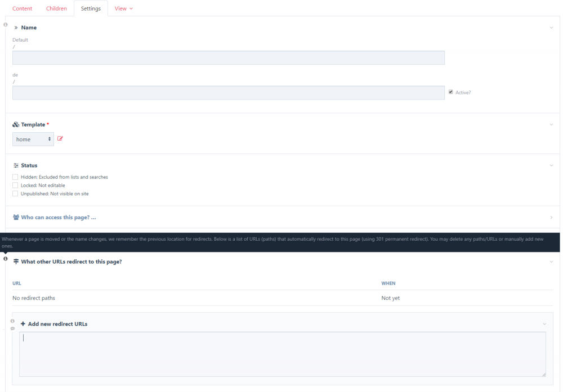Viewport: 563px width, 392px height.
Task: Click info icon next to redirect URLs heading
Action: pos(6,259)
